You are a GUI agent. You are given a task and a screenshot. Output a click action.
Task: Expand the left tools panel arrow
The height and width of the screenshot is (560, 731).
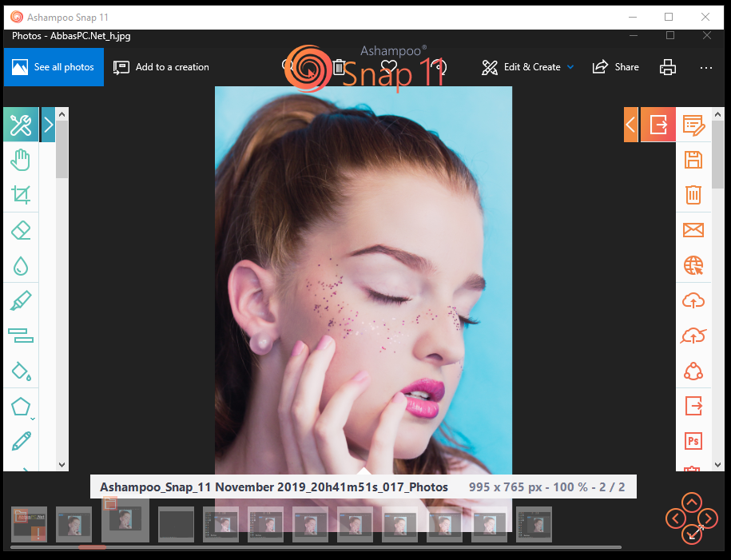coord(48,125)
